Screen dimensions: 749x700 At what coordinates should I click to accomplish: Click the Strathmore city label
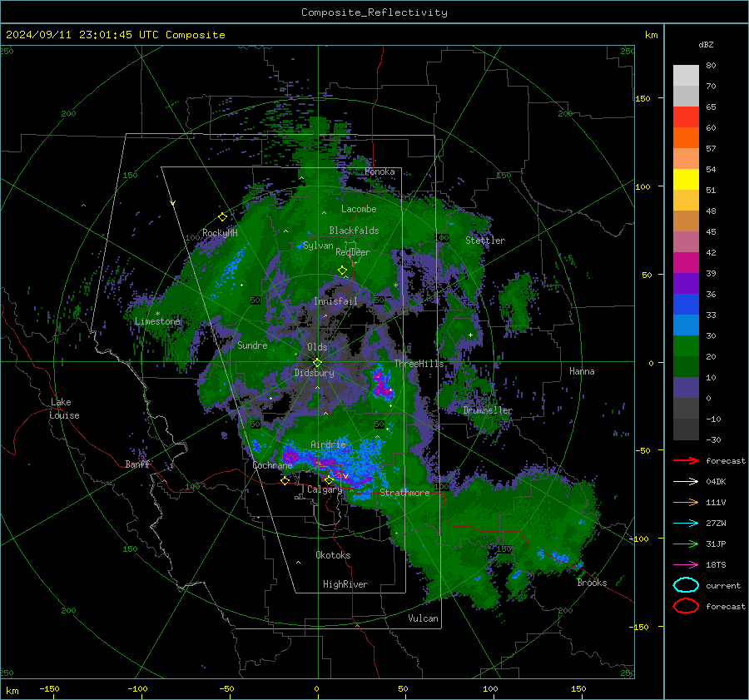pyautogui.click(x=404, y=493)
